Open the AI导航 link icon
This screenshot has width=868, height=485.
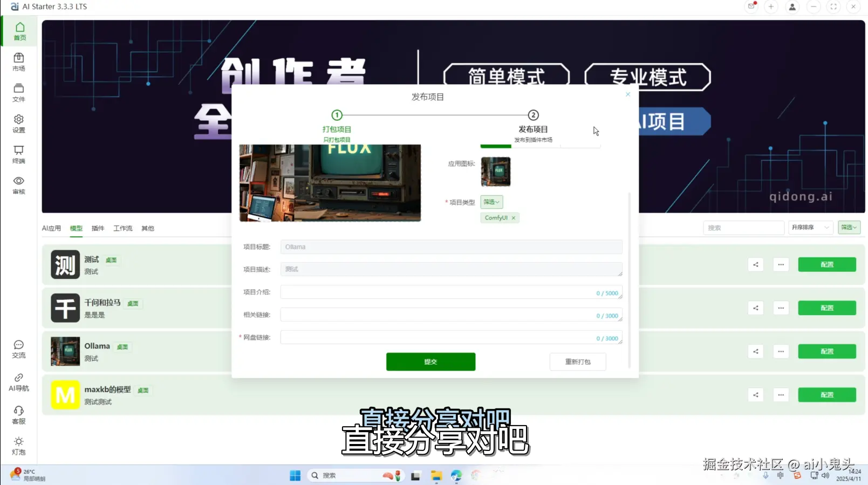[x=19, y=382]
